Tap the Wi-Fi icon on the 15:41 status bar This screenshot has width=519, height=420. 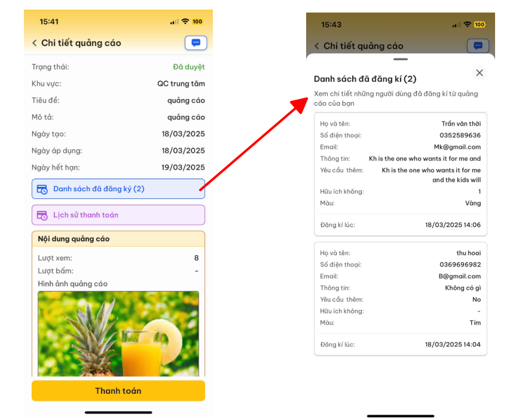click(x=185, y=22)
